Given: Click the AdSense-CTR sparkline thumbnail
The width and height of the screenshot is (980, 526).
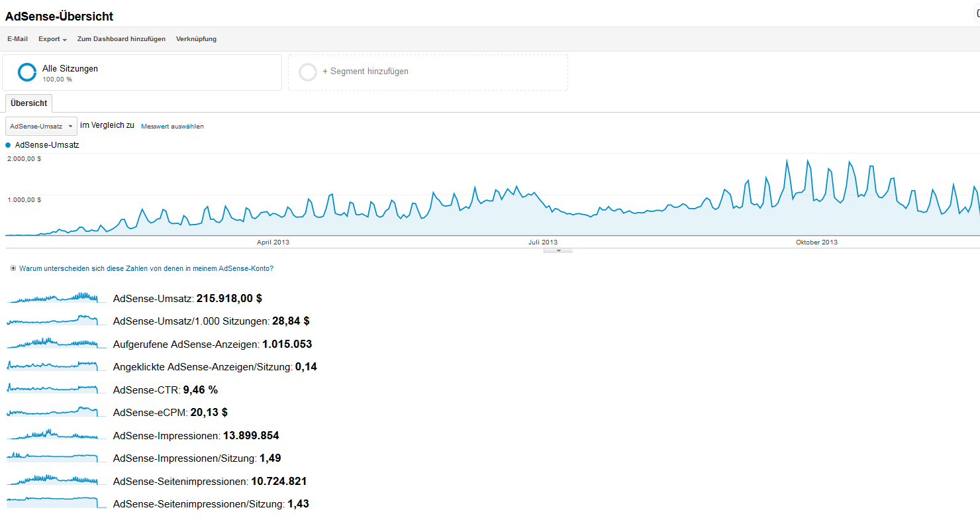Looking at the screenshot, I should (x=56, y=389).
